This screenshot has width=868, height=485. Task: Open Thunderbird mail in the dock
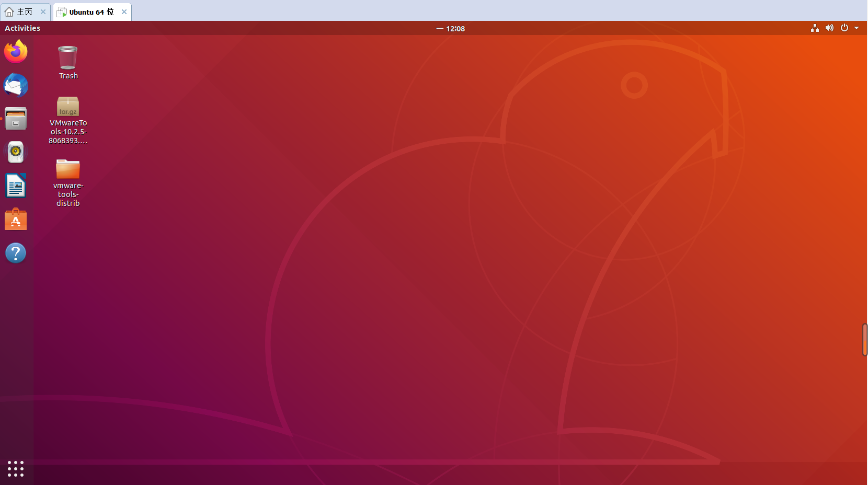click(16, 85)
